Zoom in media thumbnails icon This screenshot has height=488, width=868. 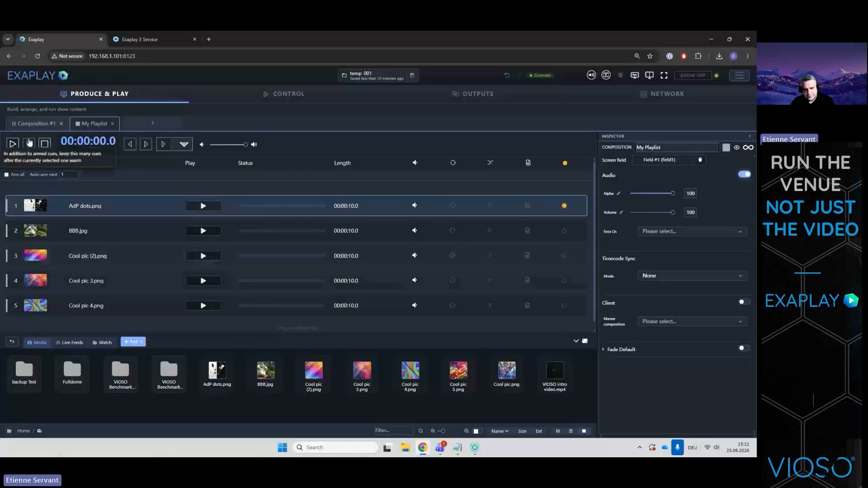pos(467,431)
